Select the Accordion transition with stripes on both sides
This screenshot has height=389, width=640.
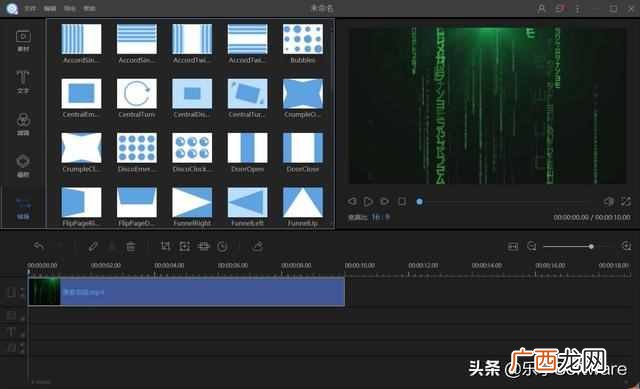point(192,39)
